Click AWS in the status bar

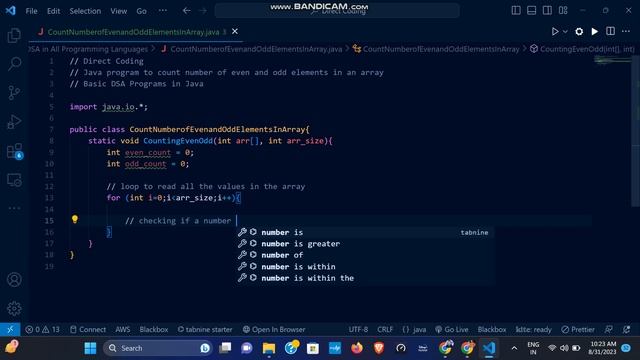click(122, 329)
